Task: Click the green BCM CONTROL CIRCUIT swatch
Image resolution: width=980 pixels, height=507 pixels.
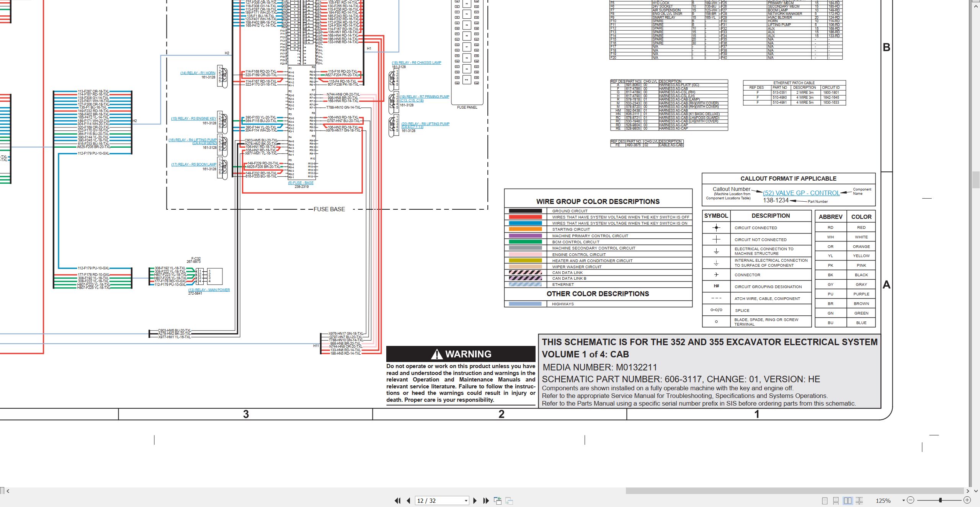Action: coord(525,242)
